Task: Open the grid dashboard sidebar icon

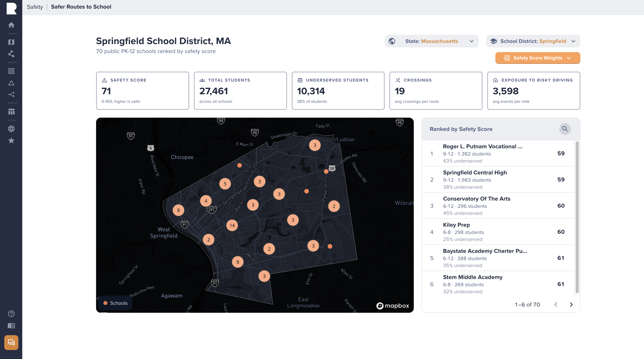Action: (11, 71)
